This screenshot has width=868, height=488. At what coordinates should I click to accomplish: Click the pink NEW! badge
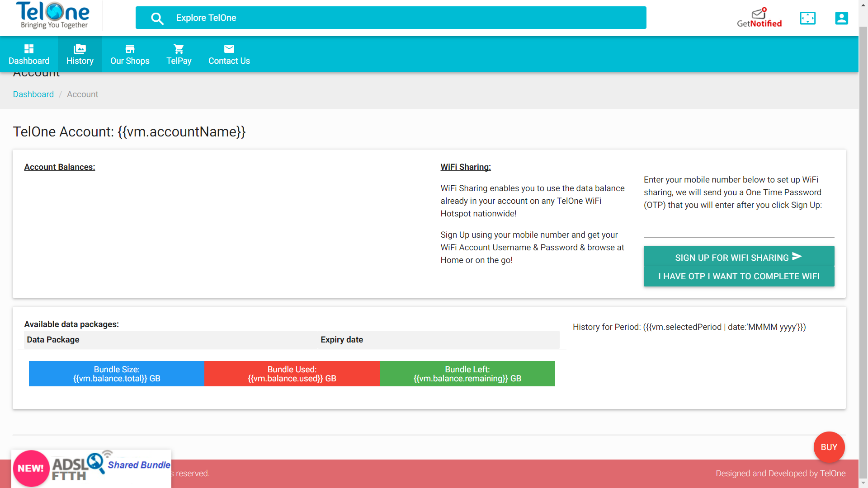pos(31,468)
